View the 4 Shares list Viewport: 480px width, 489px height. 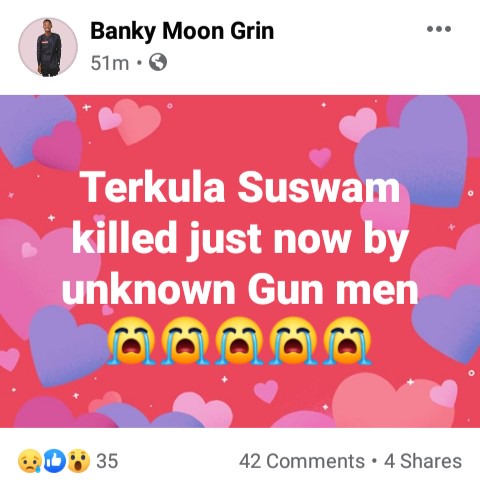423,461
